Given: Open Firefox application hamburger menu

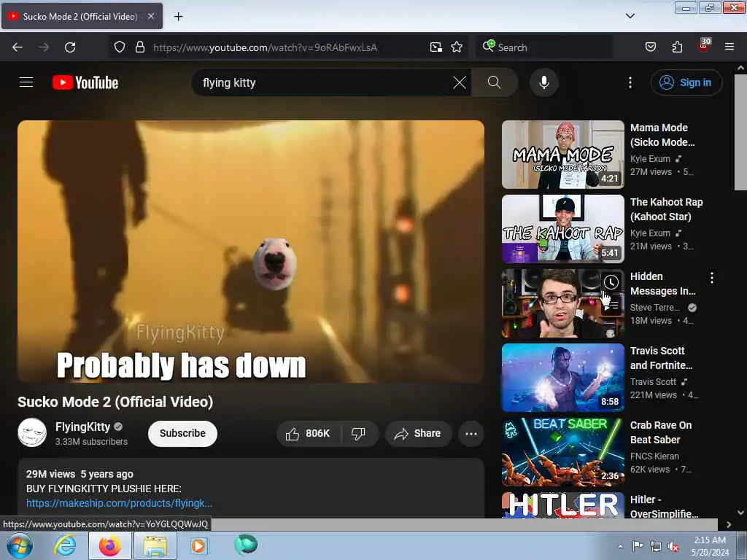Looking at the screenshot, I should 729,47.
